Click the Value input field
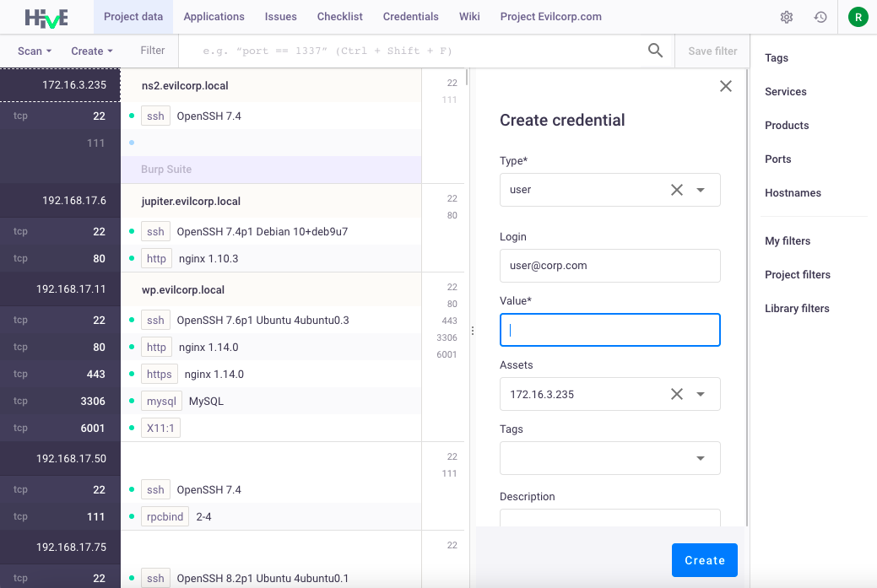 (609, 330)
